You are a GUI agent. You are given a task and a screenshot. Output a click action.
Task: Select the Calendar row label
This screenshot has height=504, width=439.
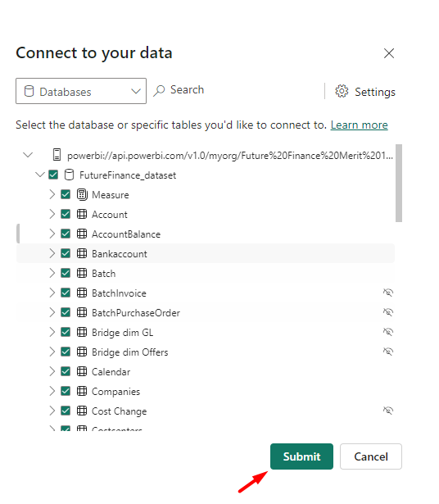pyautogui.click(x=111, y=372)
